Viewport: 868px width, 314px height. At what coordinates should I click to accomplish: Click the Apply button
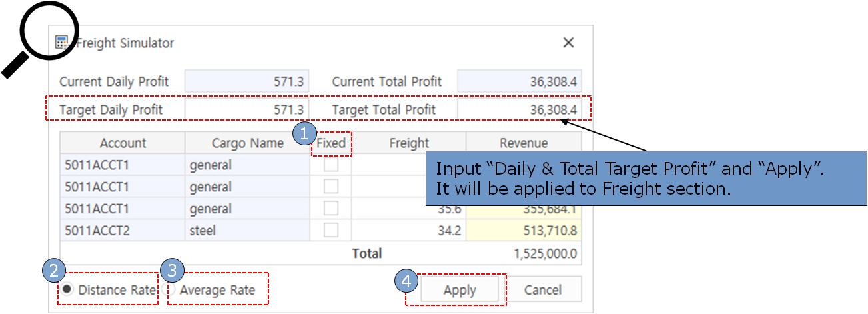[x=460, y=290]
